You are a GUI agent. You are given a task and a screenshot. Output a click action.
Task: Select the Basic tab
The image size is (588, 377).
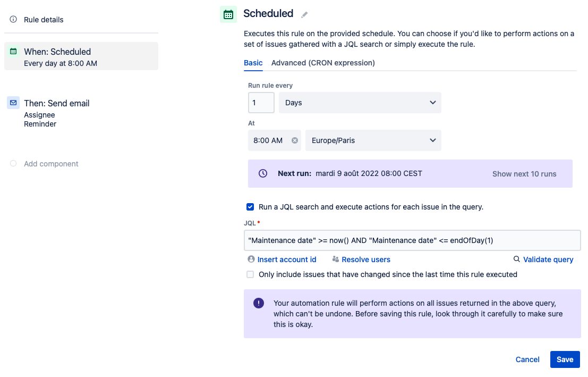pos(253,63)
